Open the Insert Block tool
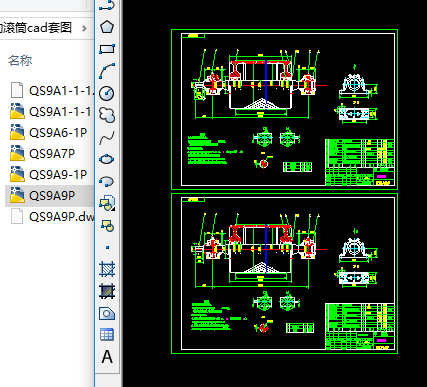Screen dimensions: 427x387 click(x=107, y=203)
